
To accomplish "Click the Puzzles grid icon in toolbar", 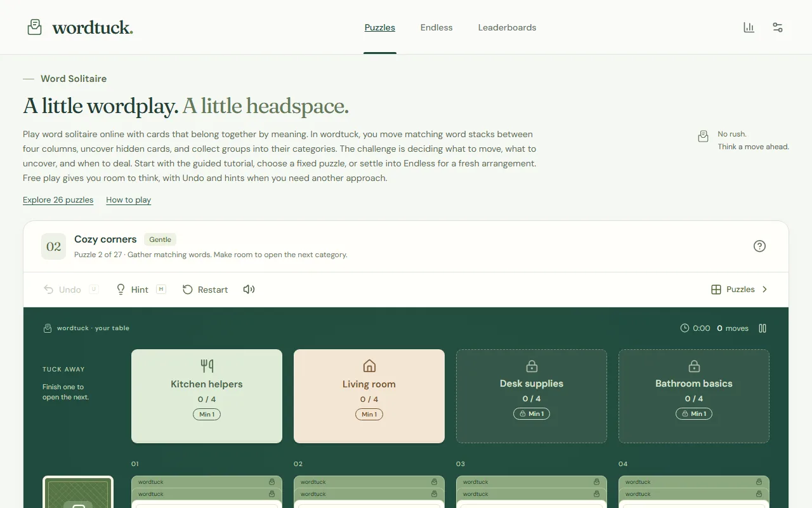I will 716,290.
